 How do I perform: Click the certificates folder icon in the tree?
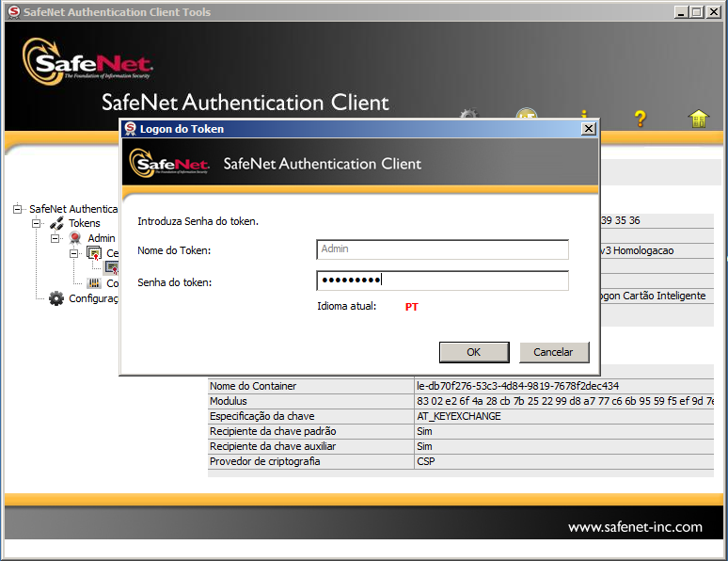[x=94, y=253]
